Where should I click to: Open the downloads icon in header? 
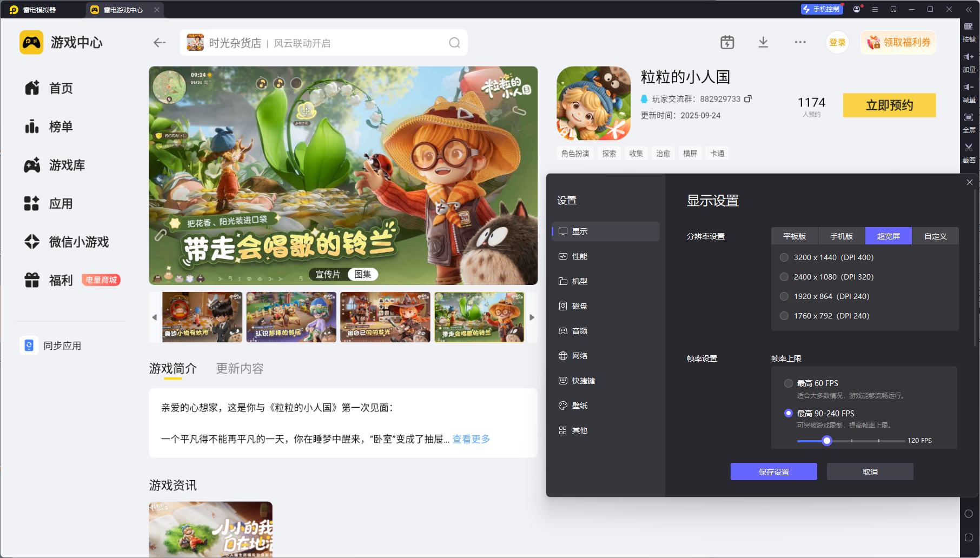763,42
